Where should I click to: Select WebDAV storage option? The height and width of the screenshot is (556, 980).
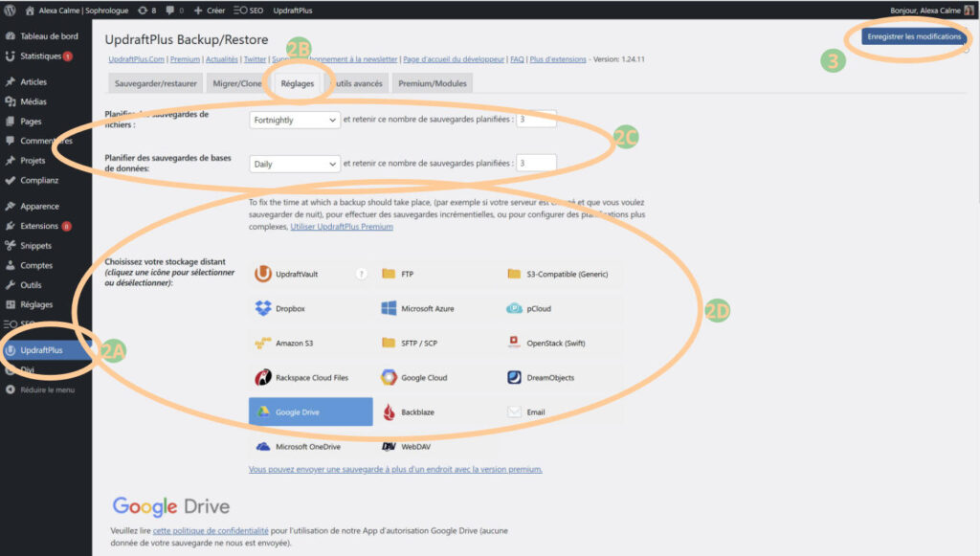click(x=436, y=447)
